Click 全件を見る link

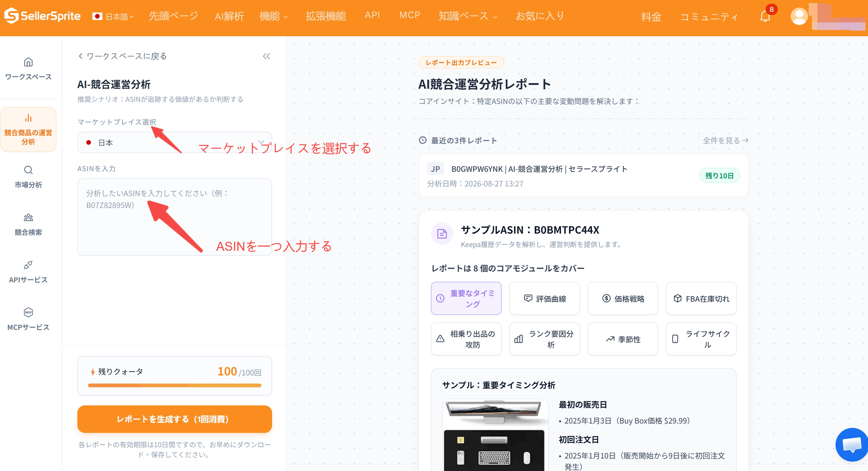point(726,140)
